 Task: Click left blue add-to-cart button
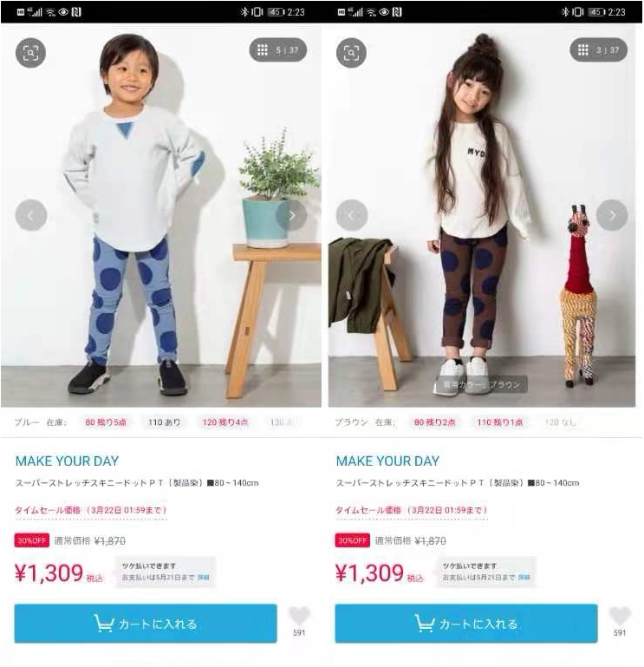tap(146, 624)
